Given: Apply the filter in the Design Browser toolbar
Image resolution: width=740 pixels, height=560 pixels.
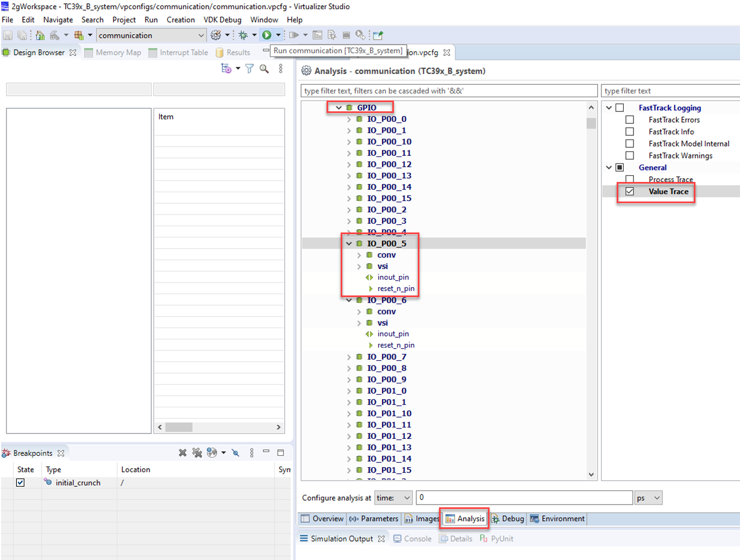Looking at the screenshot, I should [x=249, y=69].
